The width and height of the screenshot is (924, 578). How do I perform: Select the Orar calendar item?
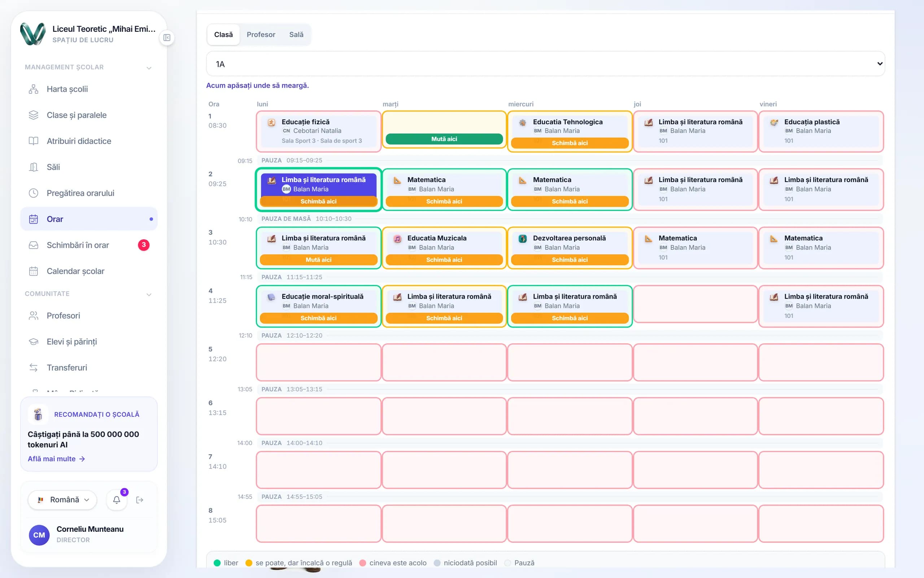[x=88, y=219]
